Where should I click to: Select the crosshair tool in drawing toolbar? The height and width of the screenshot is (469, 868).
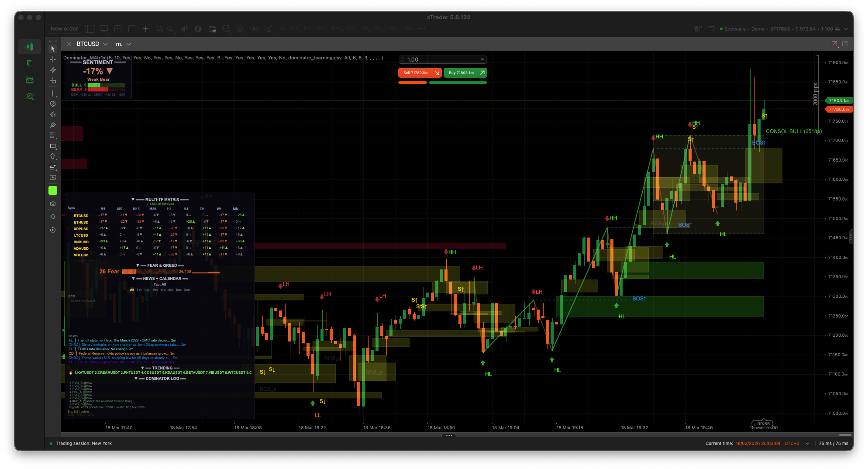point(53,59)
